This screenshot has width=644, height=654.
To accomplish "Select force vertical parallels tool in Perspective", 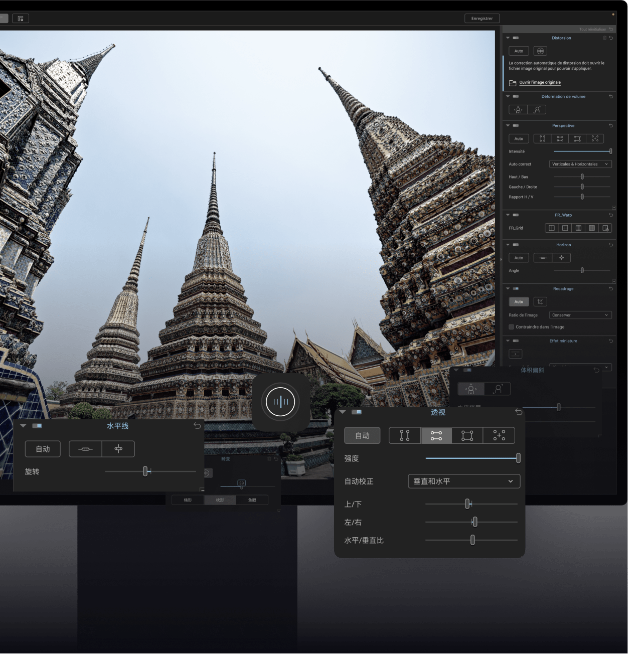I will (x=542, y=139).
